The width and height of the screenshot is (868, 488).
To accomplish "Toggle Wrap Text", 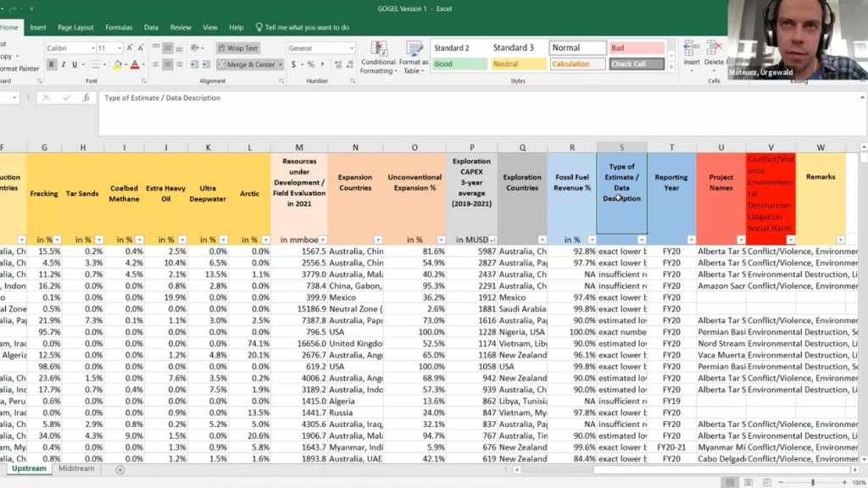I will [x=237, y=48].
